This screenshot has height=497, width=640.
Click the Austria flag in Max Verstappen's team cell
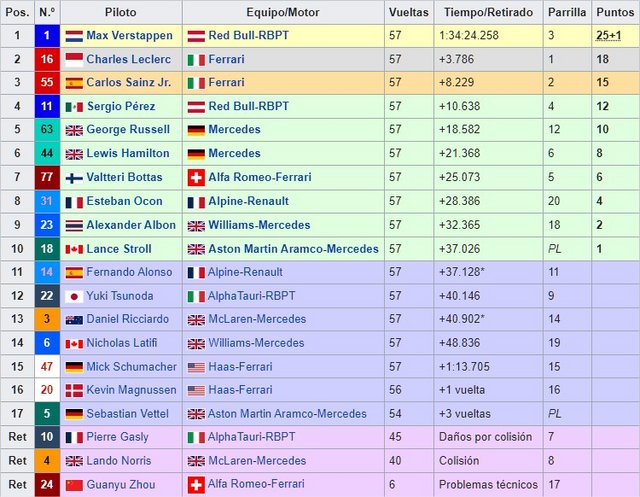pyautogui.click(x=196, y=36)
